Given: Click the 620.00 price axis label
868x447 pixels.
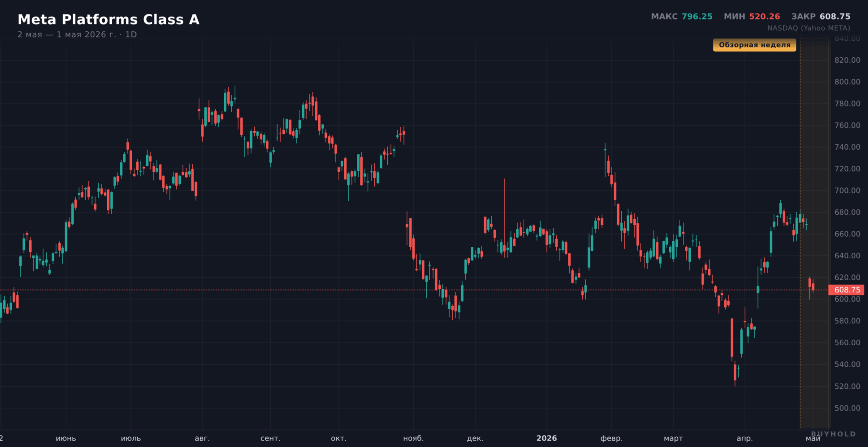Looking at the screenshot, I should click(x=847, y=277).
